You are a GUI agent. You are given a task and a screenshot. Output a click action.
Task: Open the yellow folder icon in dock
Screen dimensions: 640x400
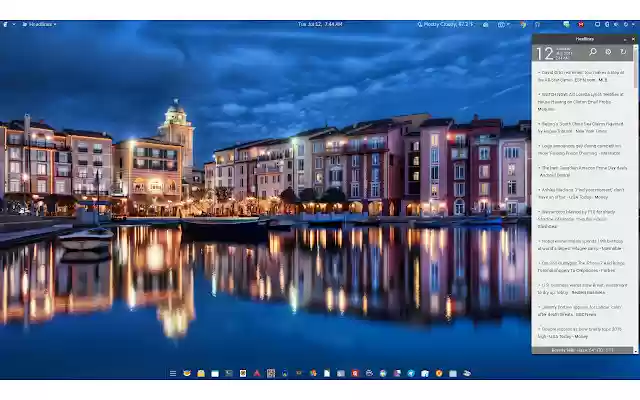click(201, 373)
